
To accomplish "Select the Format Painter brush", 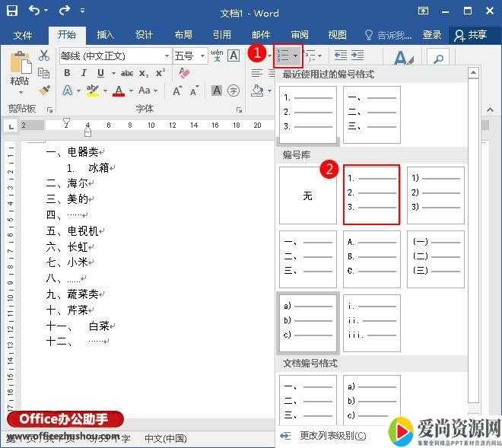I will point(44,91).
